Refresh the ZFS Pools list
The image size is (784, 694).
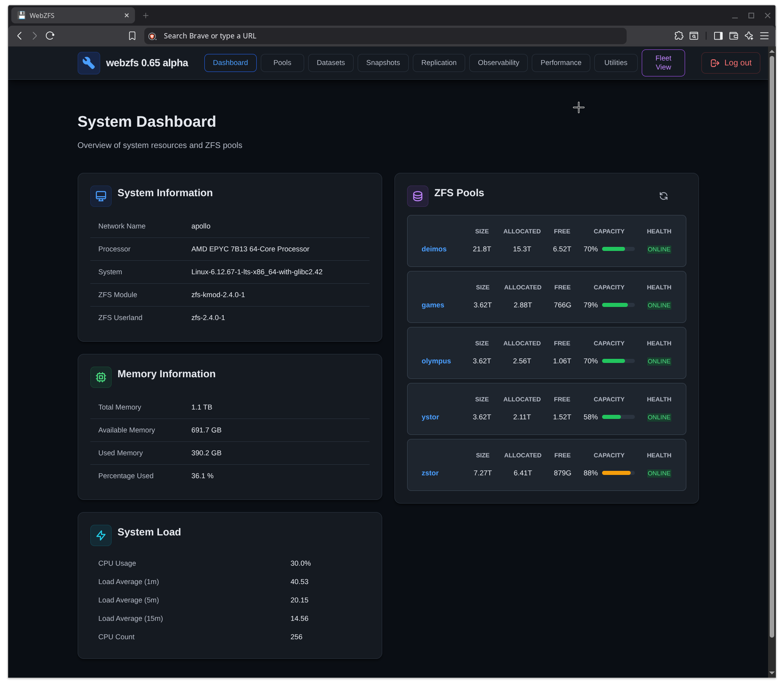coord(663,196)
